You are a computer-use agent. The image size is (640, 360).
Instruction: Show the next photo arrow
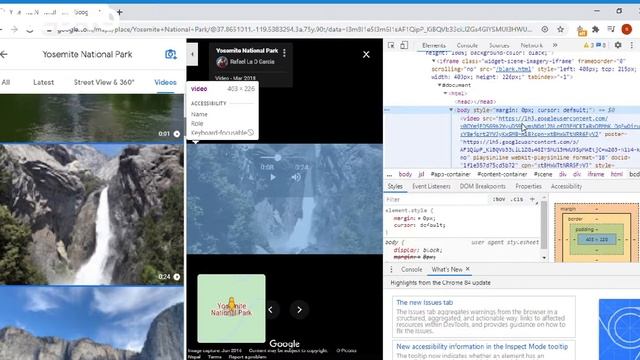[x=299, y=310]
